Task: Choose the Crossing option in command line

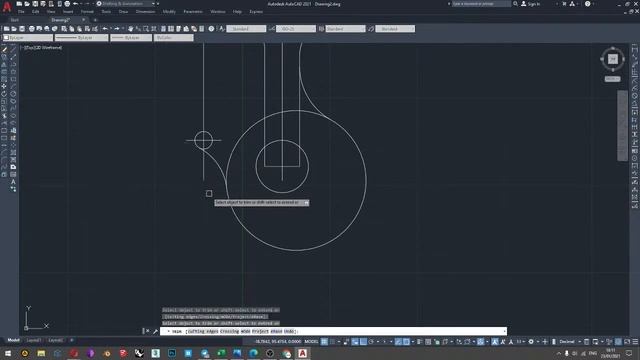Action: (229, 331)
